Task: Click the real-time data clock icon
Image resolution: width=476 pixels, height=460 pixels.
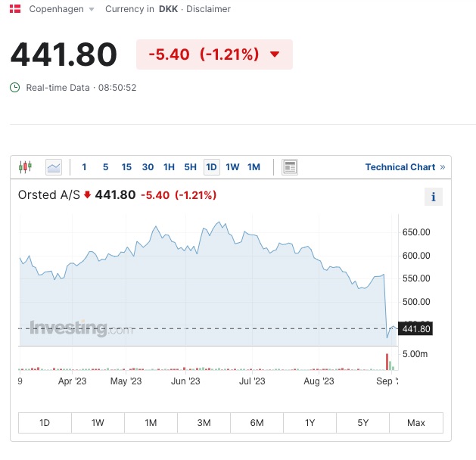Action: click(15, 88)
